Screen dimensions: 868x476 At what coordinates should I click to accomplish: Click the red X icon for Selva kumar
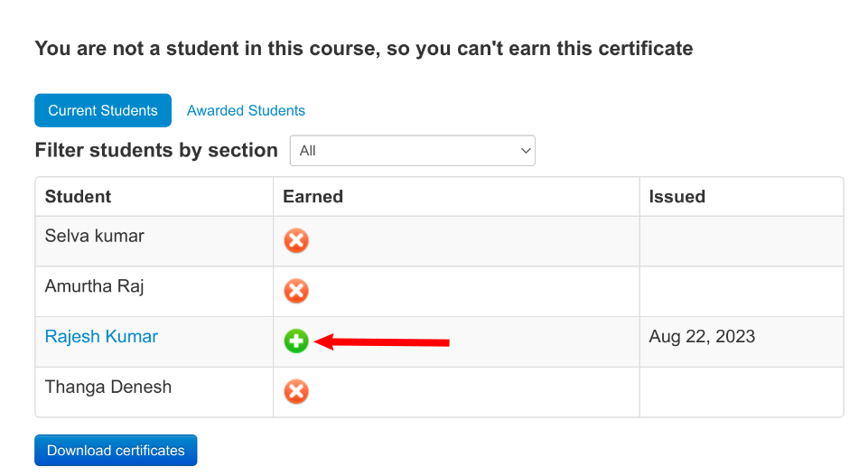[296, 240]
